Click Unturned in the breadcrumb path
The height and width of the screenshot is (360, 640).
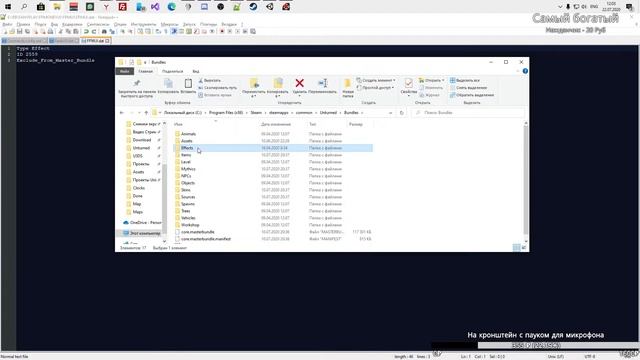(x=328, y=113)
